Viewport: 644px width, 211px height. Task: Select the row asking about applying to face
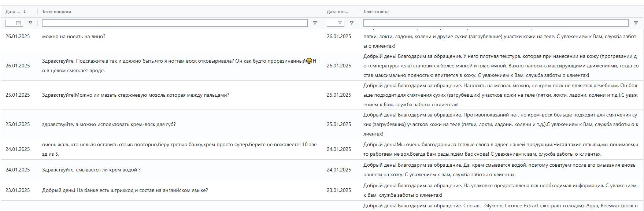pyautogui.click(x=74, y=37)
